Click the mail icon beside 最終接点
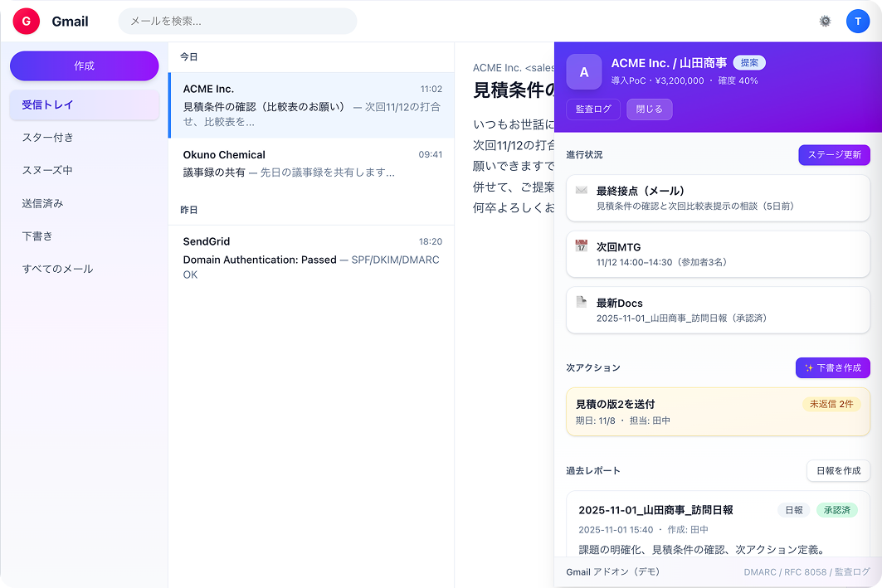The width and height of the screenshot is (882, 588). 582,190
